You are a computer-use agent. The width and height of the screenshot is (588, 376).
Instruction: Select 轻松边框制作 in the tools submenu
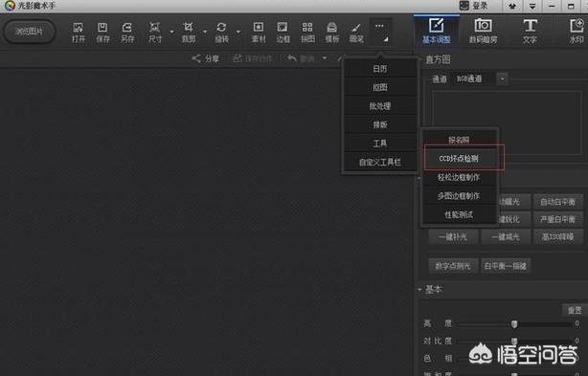coord(459,177)
